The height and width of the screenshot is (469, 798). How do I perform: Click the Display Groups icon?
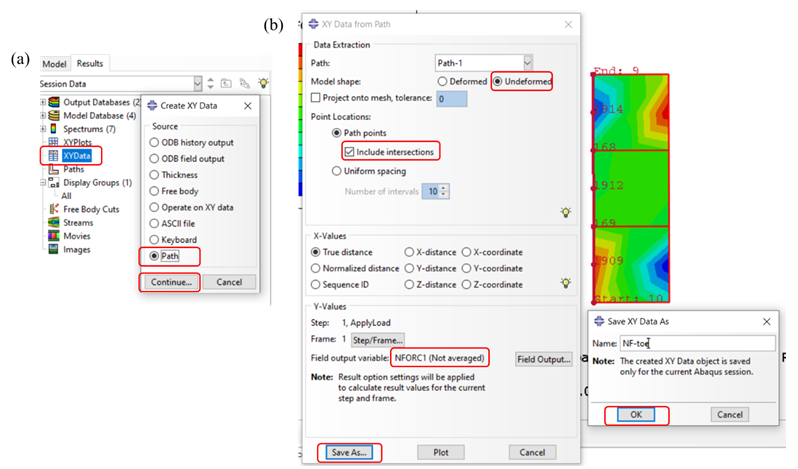[x=53, y=183]
